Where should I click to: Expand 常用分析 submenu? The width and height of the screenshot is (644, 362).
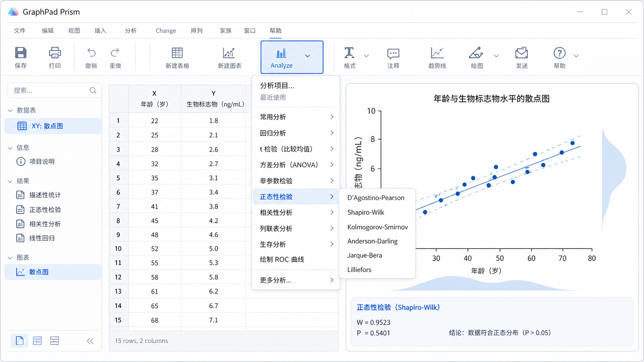296,117
